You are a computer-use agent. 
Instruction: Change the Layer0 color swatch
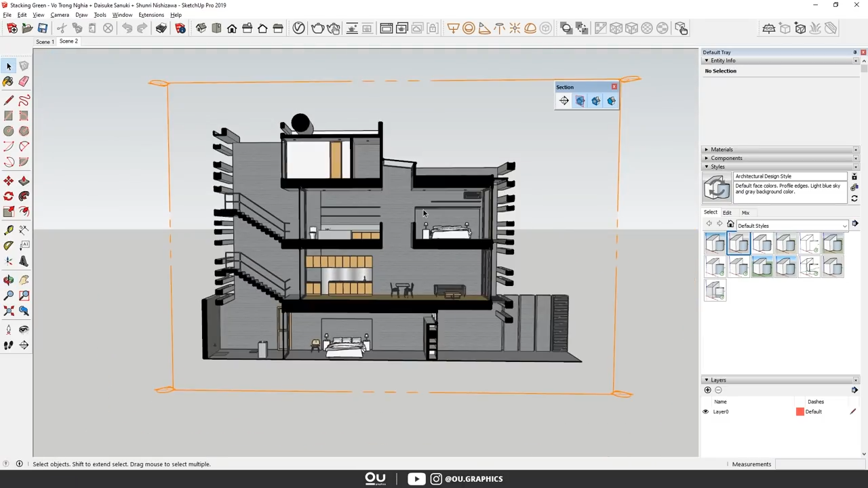(x=800, y=412)
